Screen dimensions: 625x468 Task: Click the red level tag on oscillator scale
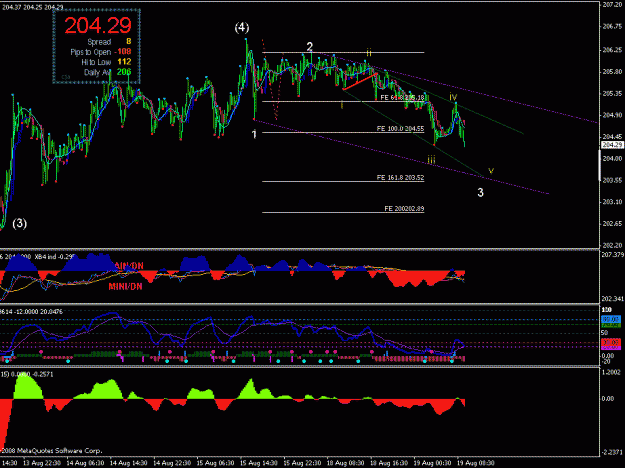611,342
